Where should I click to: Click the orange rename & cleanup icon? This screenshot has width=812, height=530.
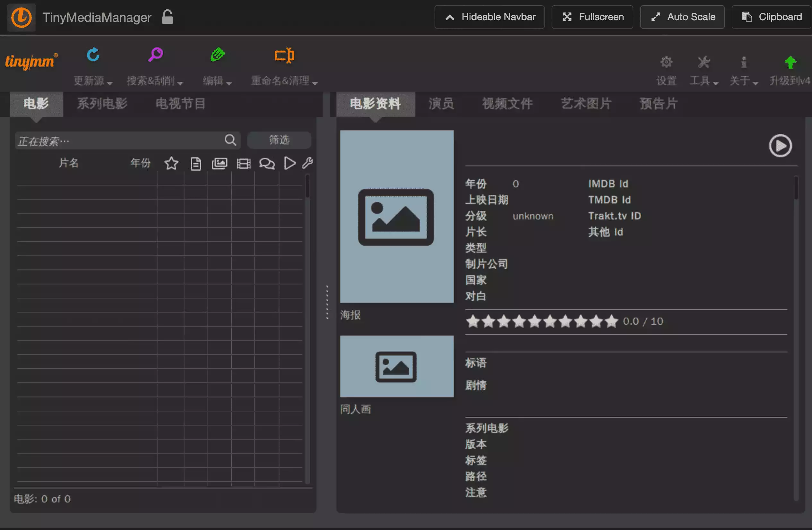point(284,55)
